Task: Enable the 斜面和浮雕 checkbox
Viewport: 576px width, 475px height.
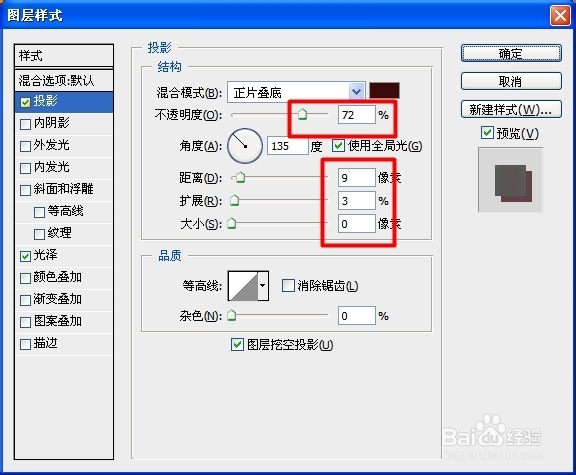Action: coord(25,190)
